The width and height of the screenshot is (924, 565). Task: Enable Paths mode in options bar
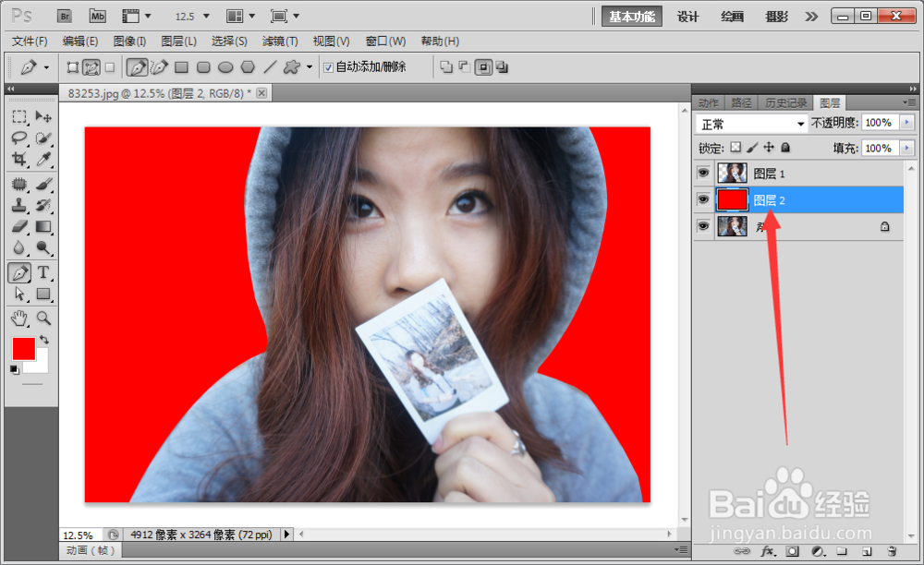(91, 67)
